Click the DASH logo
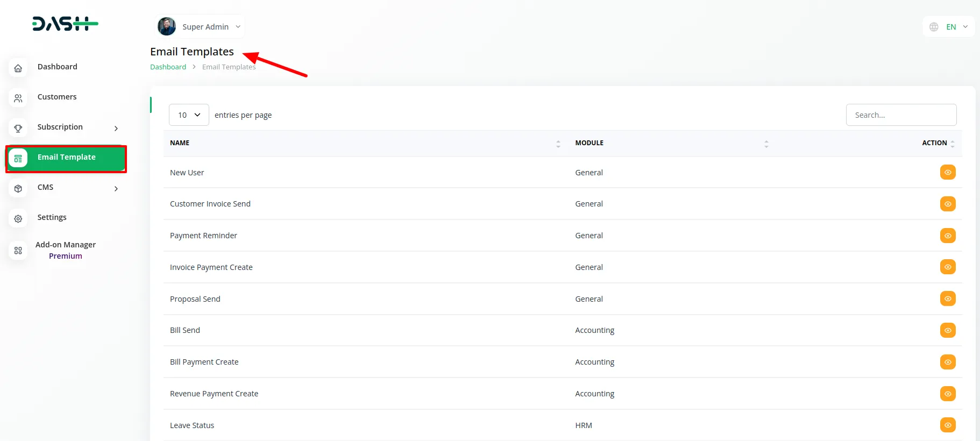This screenshot has height=441, width=980. [x=65, y=24]
